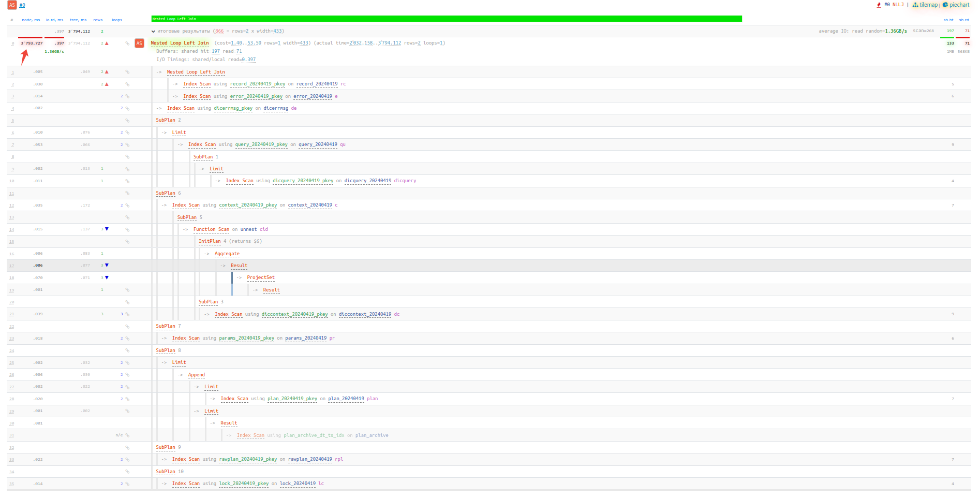The width and height of the screenshot is (980, 498).
Task: Sort by the 'node, ms' column header
Action: tap(31, 20)
